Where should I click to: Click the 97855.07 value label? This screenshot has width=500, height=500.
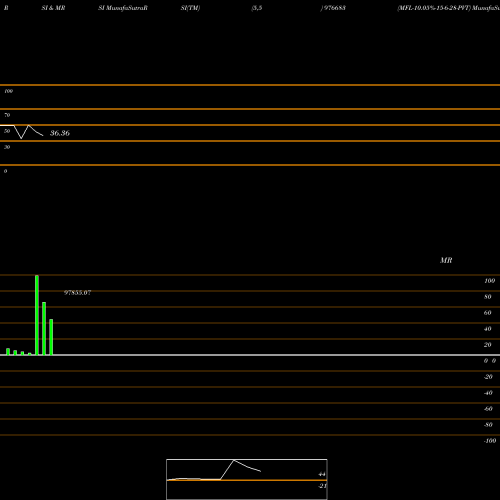pos(77,293)
